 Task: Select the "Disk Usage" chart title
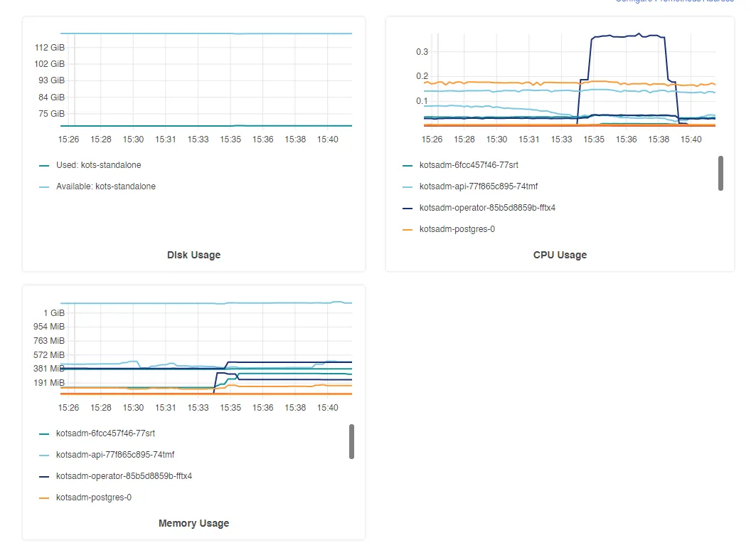point(194,255)
